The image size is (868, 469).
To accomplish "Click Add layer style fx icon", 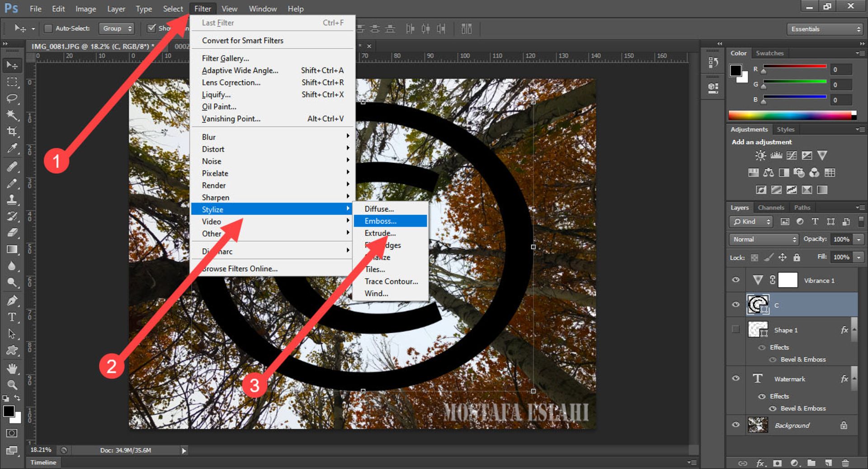I will (x=760, y=463).
